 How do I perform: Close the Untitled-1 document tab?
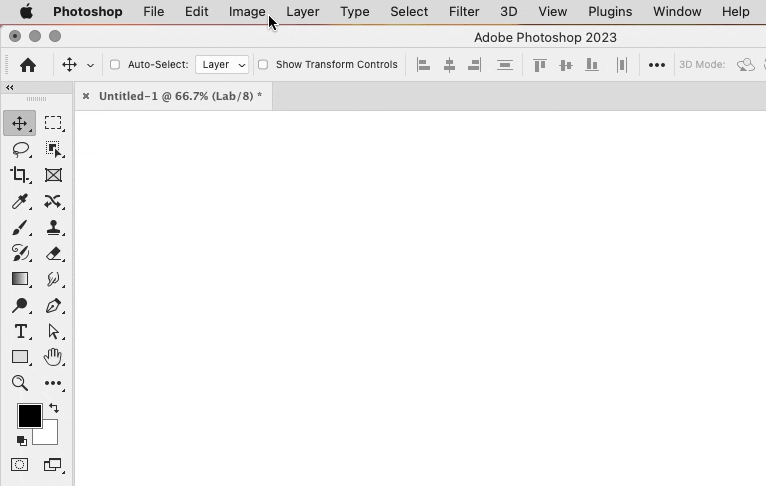tap(86, 96)
